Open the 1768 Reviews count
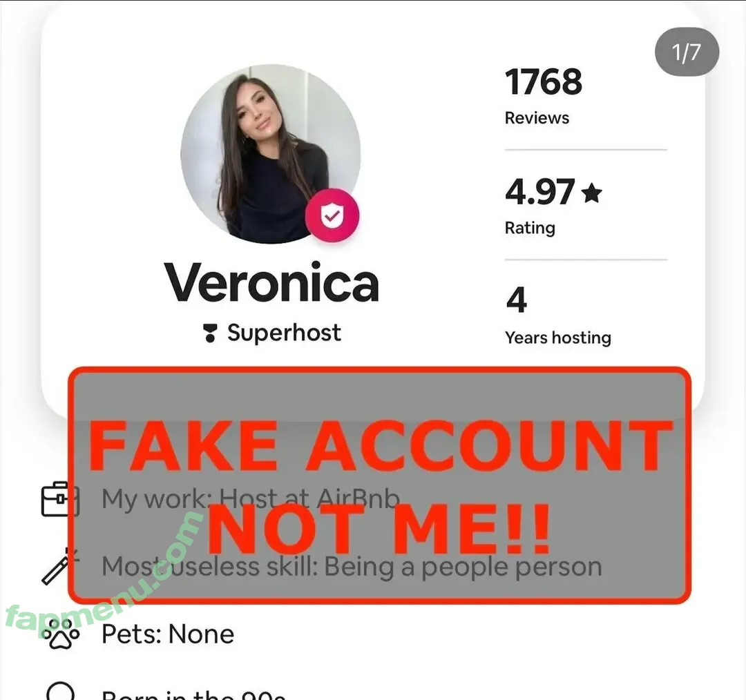Image resolution: width=746 pixels, height=700 pixels. coord(544,96)
